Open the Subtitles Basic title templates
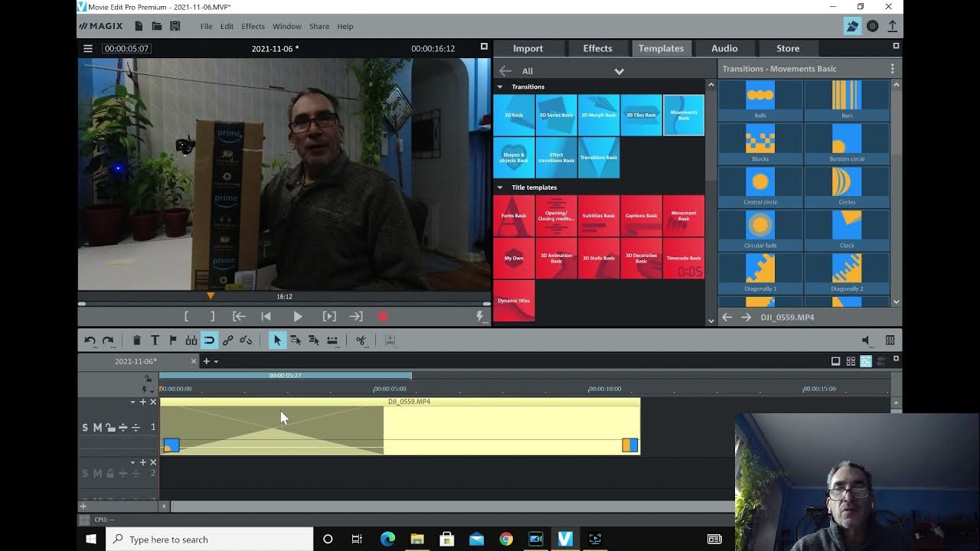The height and width of the screenshot is (551, 980). (x=599, y=216)
